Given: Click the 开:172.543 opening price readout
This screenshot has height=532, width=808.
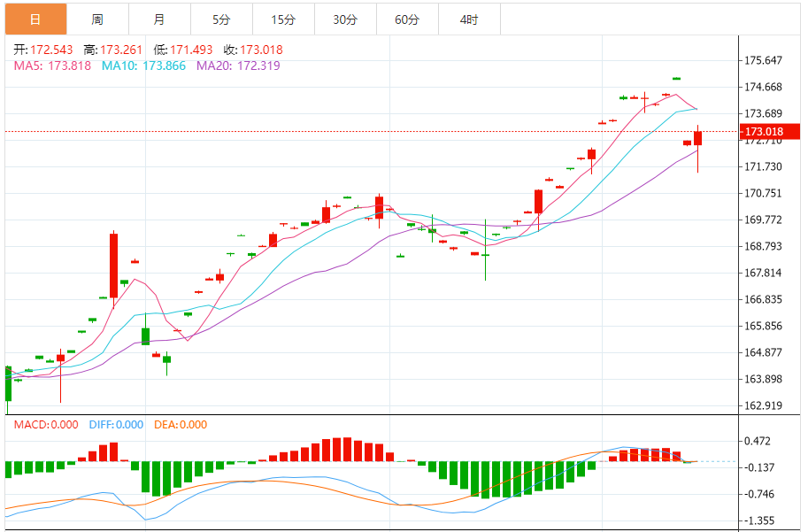Looking at the screenshot, I should (43, 50).
